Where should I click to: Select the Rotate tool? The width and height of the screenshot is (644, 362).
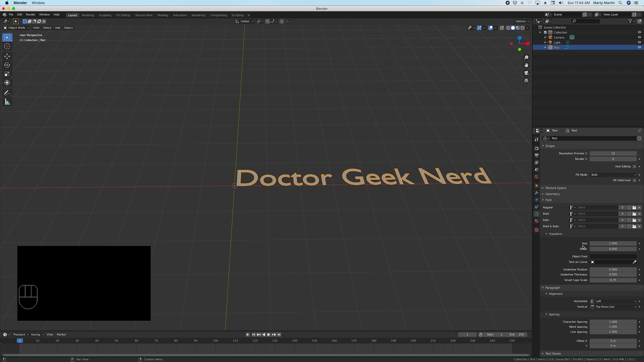point(7,65)
